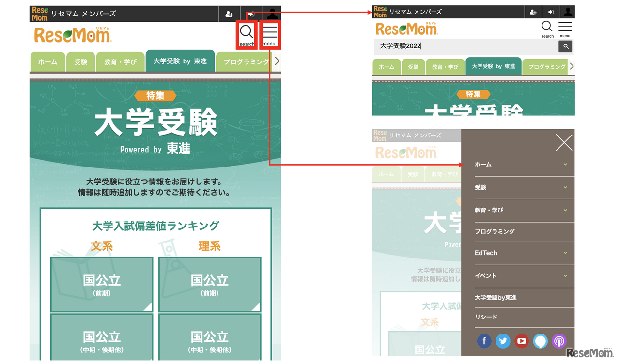Expand the 受験 chevron in the slide-out menu
This screenshot has width=620, height=364.
point(565,187)
